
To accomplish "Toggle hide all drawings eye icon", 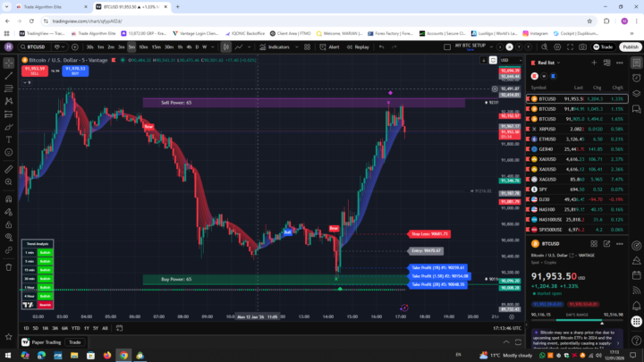I will pos(9,237).
